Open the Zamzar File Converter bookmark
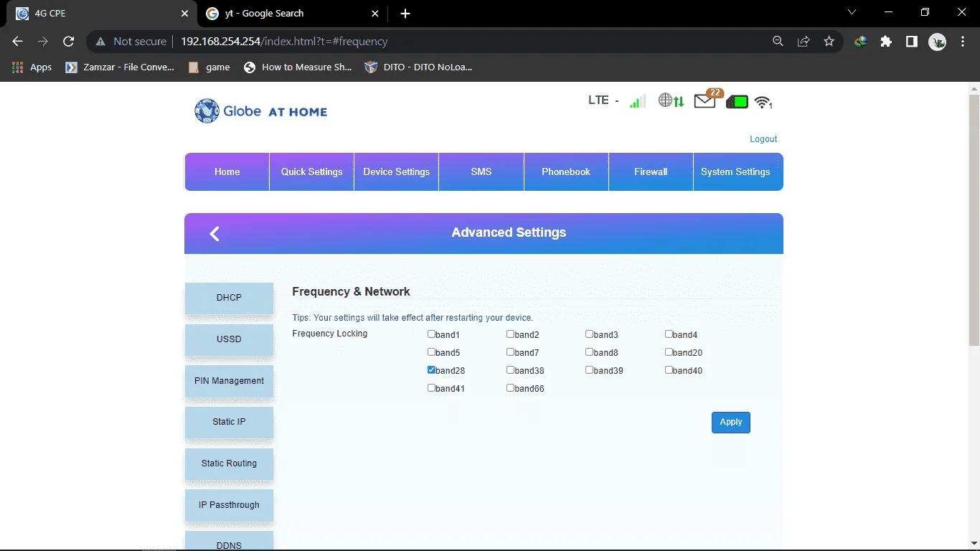This screenshot has width=980, height=551. tap(120, 67)
